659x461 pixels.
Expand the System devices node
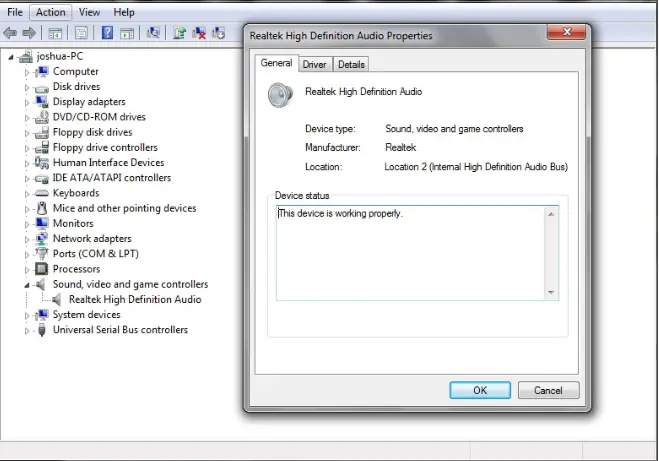[x=27, y=316]
